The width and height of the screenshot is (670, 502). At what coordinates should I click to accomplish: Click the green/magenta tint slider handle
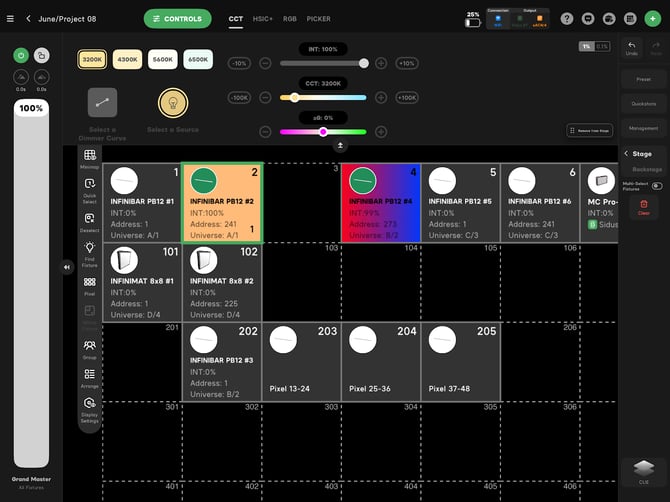pyautogui.click(x=323, y=132)
